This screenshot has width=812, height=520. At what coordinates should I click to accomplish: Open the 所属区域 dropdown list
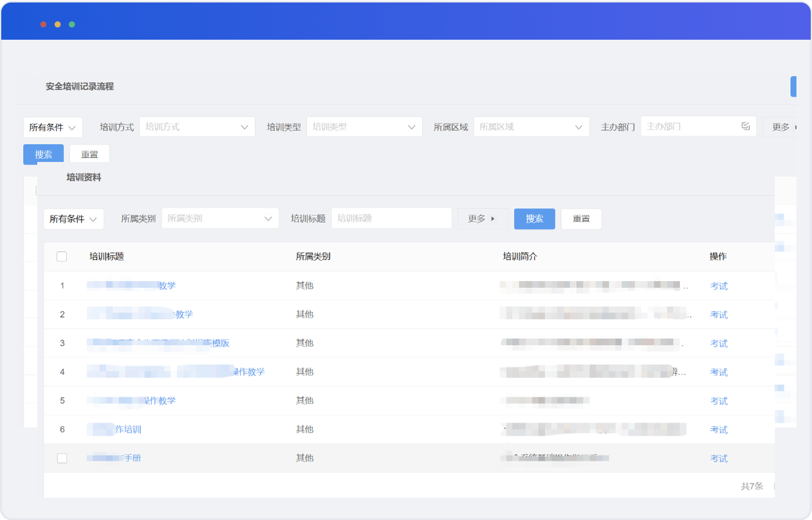531,127
